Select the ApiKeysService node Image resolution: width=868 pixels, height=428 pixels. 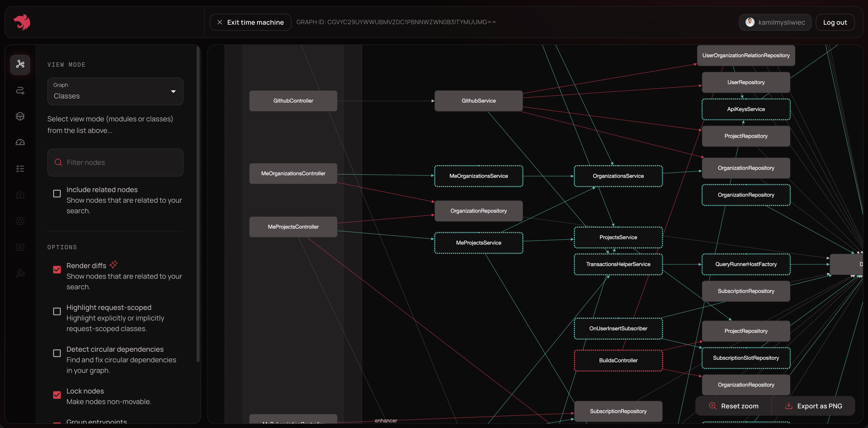746,109
